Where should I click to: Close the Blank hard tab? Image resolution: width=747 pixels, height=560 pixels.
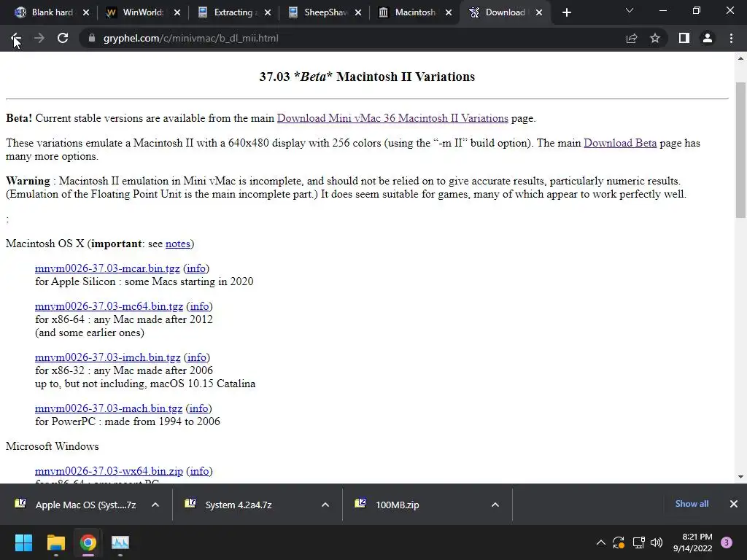pos(86,13)
